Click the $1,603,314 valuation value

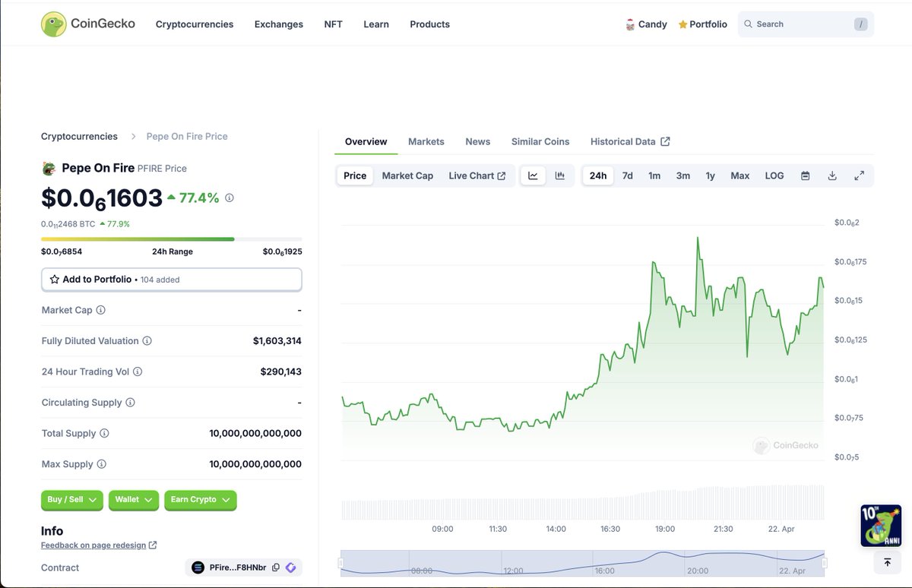pos(277,341)
